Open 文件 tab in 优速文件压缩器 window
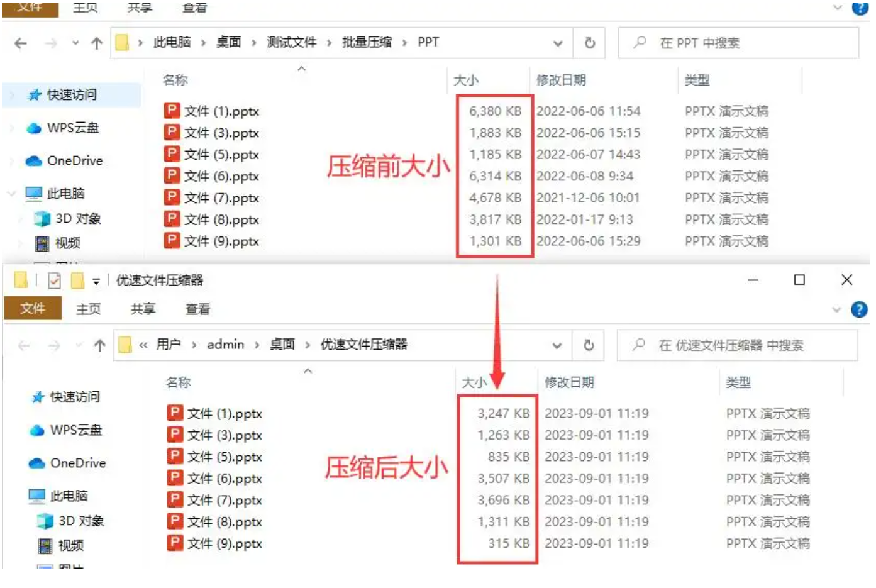The height and width of the screenshot is (588, 876). (x=33, y=308)
